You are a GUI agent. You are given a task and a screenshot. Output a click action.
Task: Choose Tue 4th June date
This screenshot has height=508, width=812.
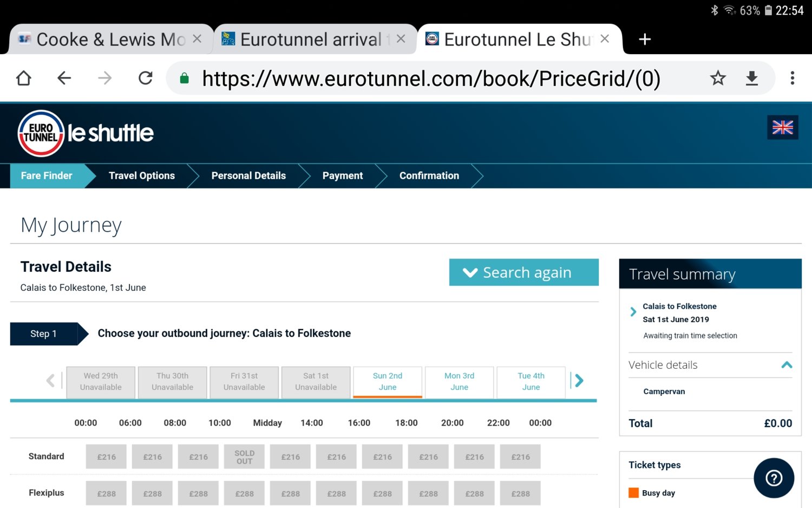coord(531,382)
